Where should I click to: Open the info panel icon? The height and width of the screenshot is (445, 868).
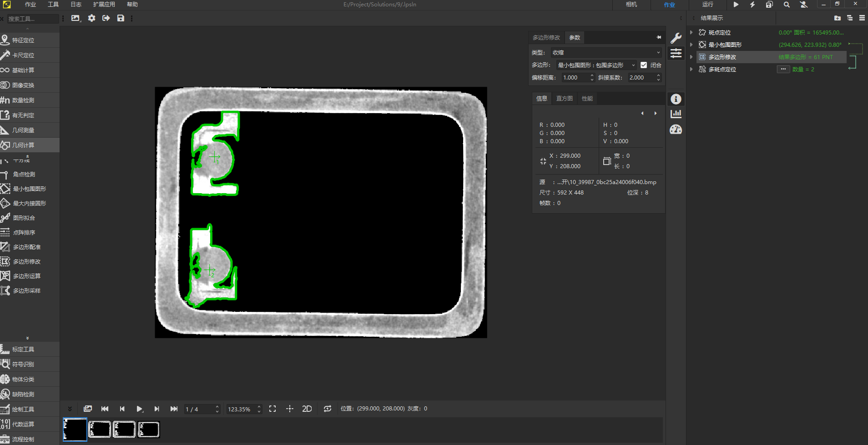click(676, 99)
